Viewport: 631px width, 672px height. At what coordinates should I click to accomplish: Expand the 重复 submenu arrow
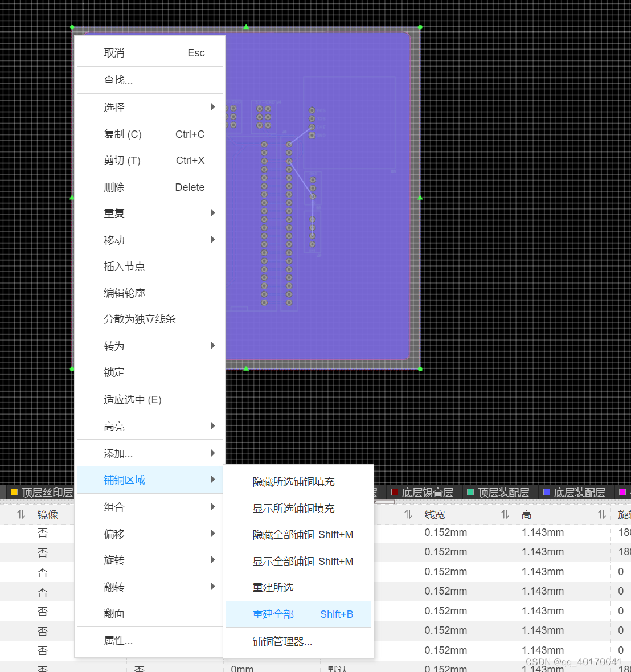click(x=212, y=213)
